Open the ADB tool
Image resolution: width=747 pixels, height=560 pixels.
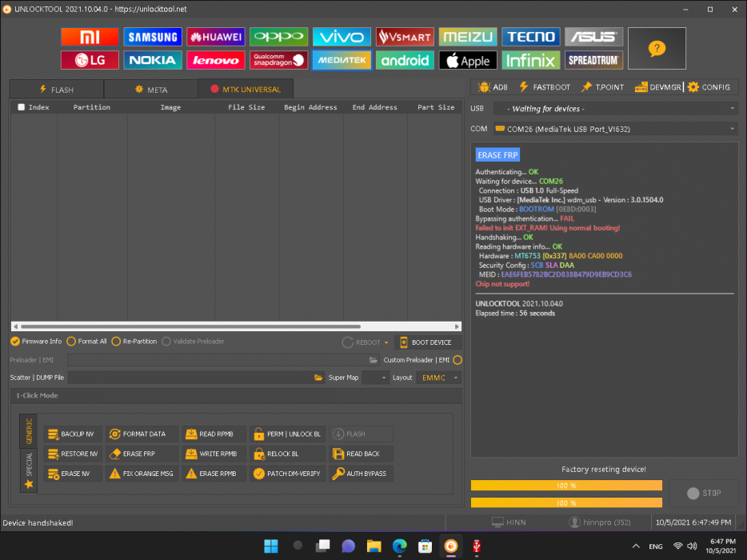[x=493, y=87]
